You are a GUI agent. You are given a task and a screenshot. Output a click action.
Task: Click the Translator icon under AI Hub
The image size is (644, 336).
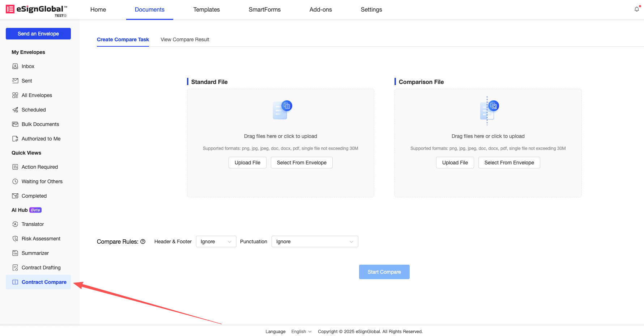(x=15, y=224)
